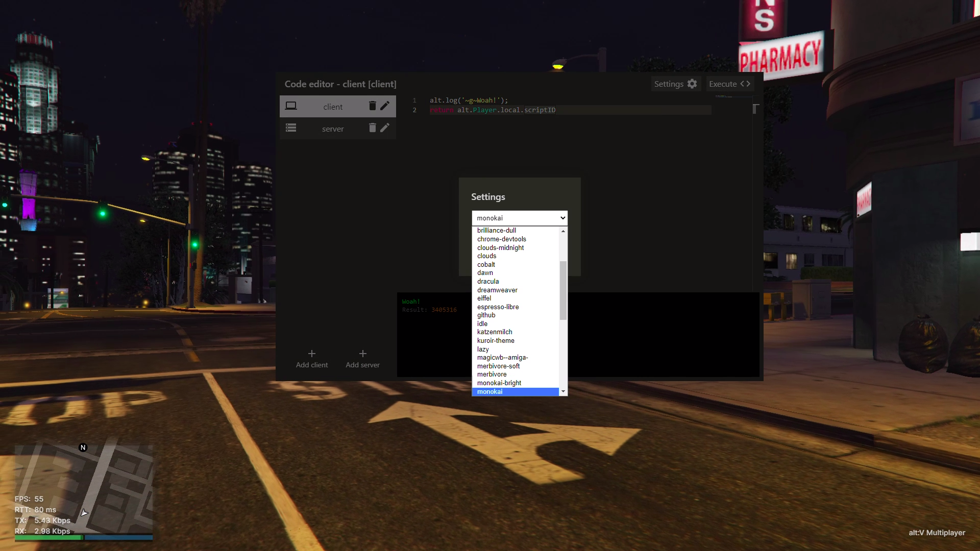
Task: Select kuroir-theme from the list
Action: coord(496,341)
